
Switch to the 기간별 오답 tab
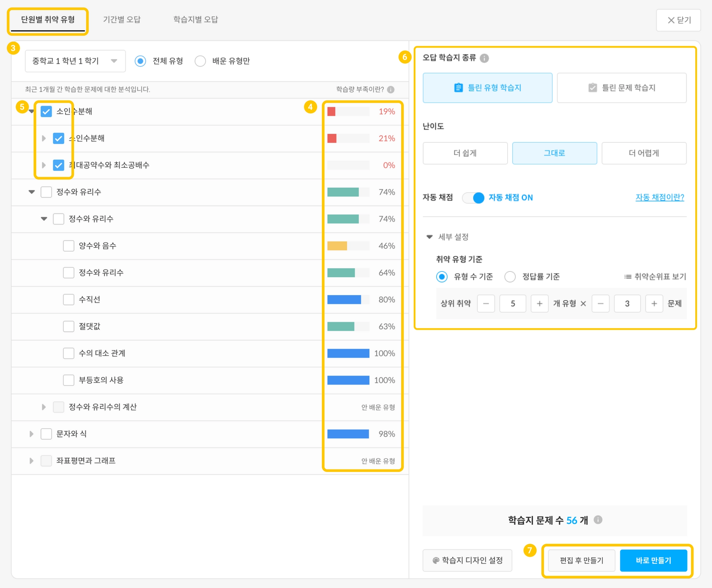122,20
